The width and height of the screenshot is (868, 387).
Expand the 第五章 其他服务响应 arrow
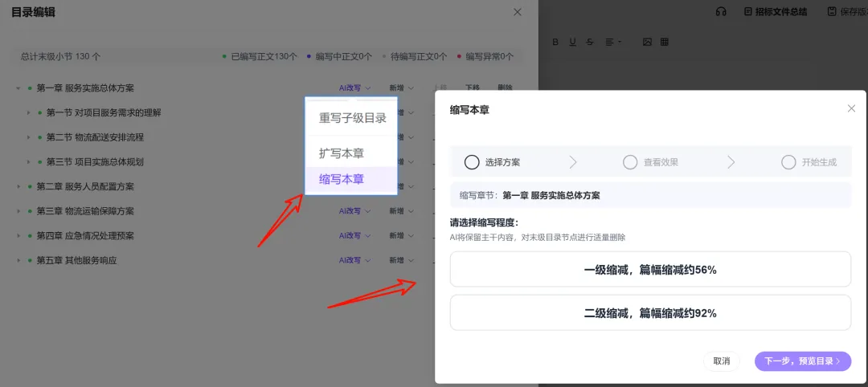[18, 260]
